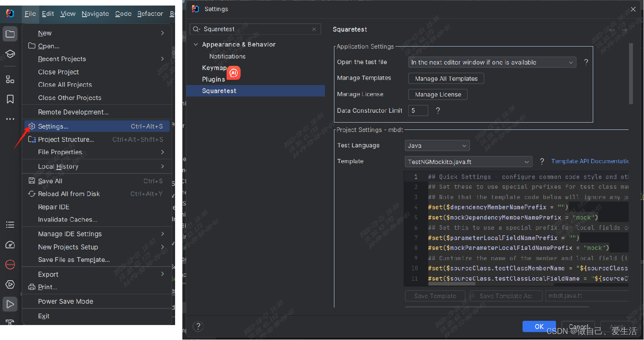The width and height of the screenshot is (644, 340).
Task: Go forward in Settings navigation history
Action: (624, 30)
